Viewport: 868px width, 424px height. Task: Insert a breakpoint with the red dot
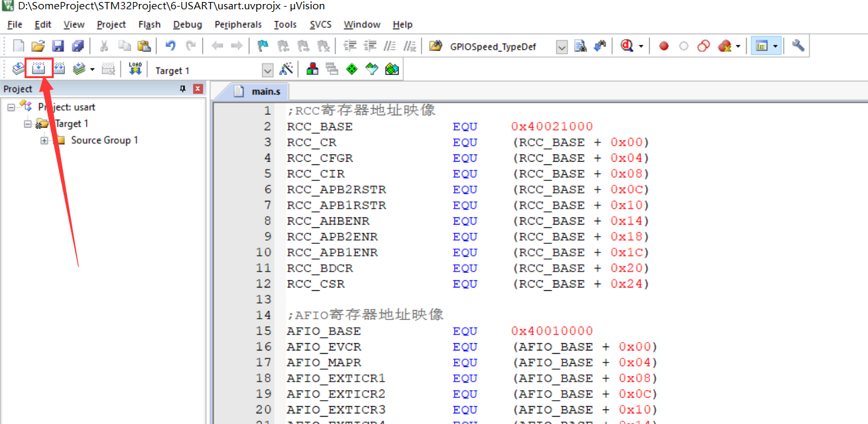pyautogui.click(x=664, y=46)
